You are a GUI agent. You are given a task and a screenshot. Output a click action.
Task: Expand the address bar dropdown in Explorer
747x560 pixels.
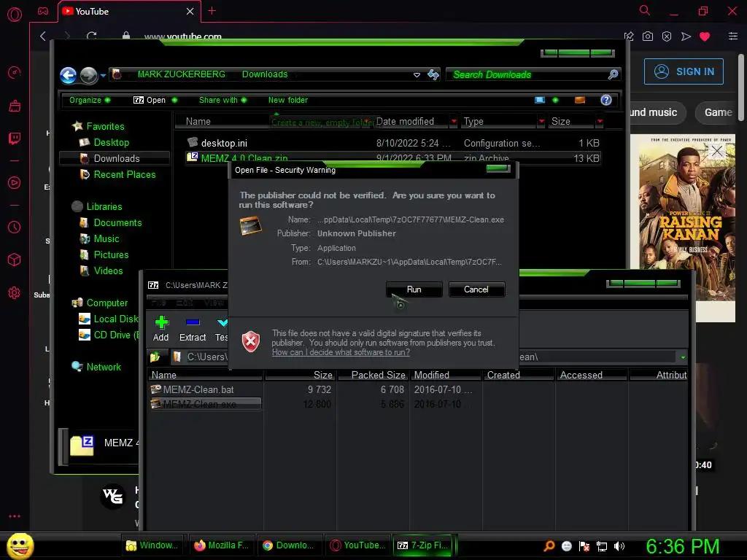417,75
